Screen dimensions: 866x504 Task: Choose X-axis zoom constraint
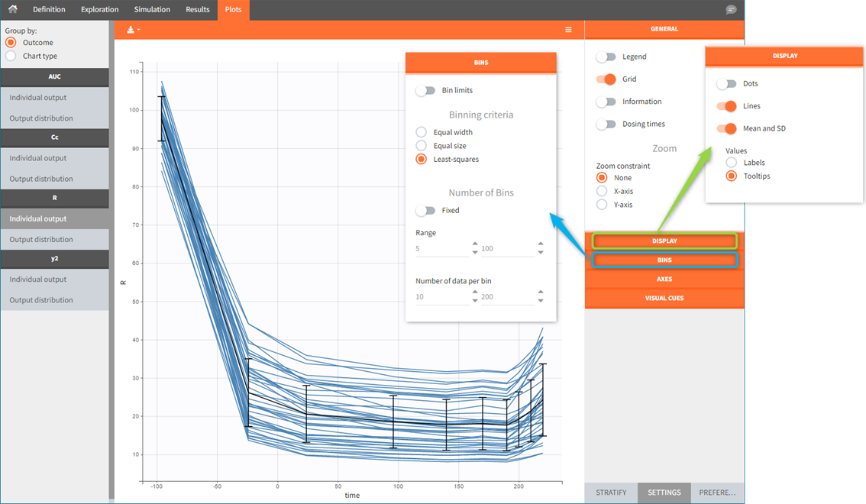(602, 192)
